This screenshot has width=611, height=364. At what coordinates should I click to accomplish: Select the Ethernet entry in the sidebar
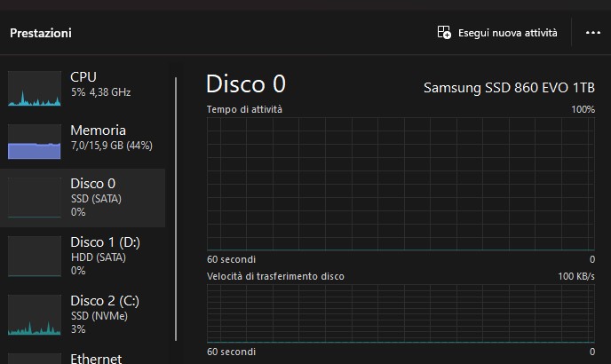pos(96,358)
